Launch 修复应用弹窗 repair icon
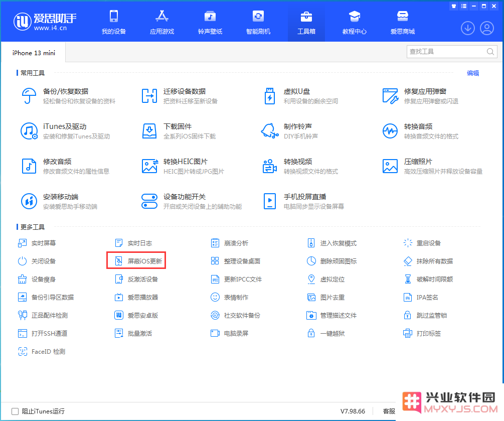 (390, 96)
